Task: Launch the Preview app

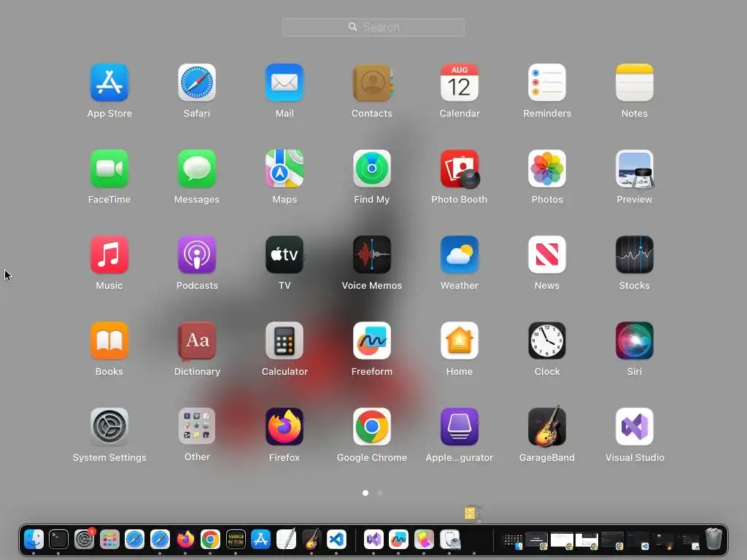Action: point(635,168)
